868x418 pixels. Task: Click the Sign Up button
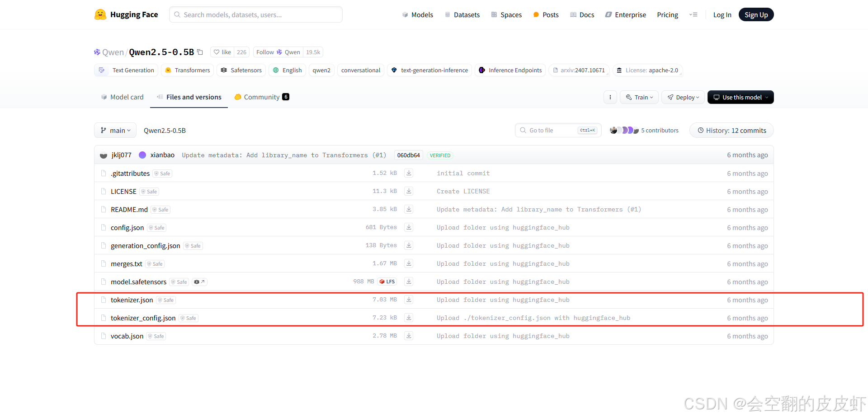pyautogui.click(x=756, y=14)
